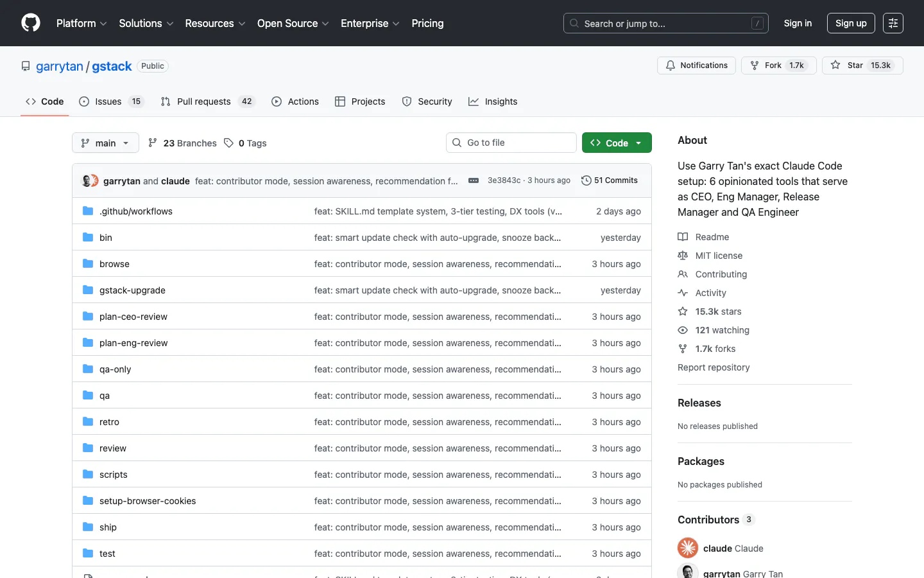Open the main branch dropdown
924x578 pixels.
(x=105, y=143)
